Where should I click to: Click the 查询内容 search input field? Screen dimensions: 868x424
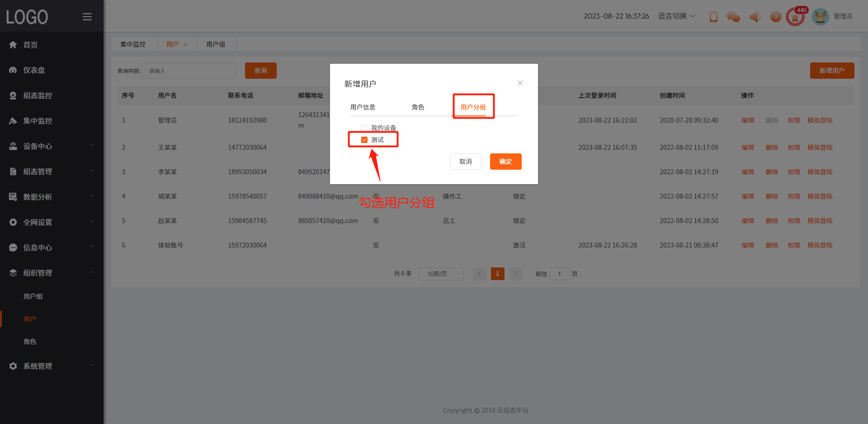[189, 71]
